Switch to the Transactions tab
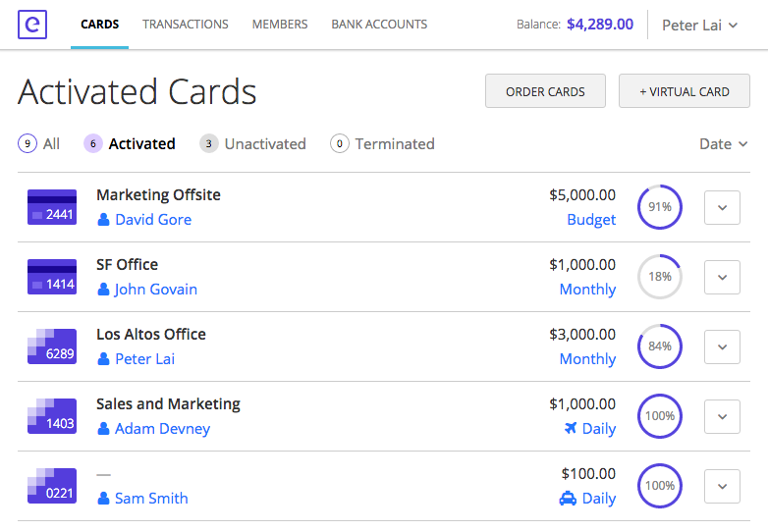 point(186,25)
